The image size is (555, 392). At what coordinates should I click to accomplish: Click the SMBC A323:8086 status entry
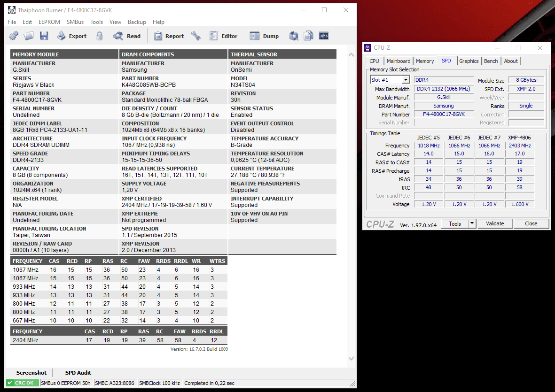coord(115,383)
